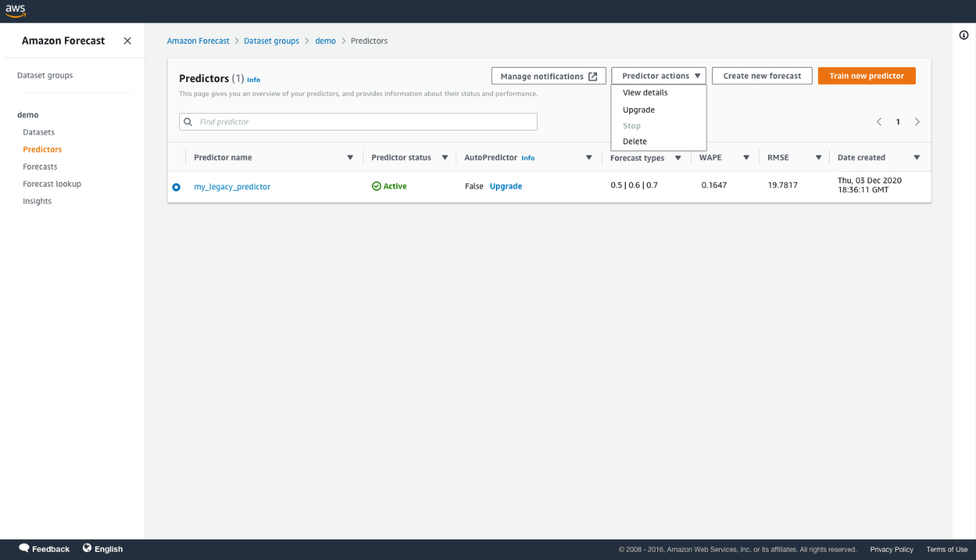The width and height of the screenshot is (976, 560).
Task: Click the AWS logo
Action: point(16,11)
